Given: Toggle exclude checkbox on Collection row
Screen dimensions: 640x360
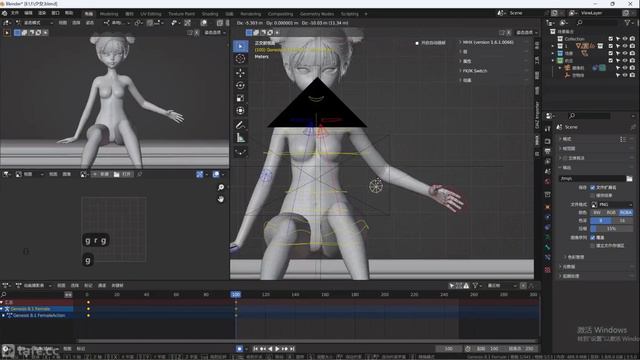Looking at the screenshot, I should (611, 39).
